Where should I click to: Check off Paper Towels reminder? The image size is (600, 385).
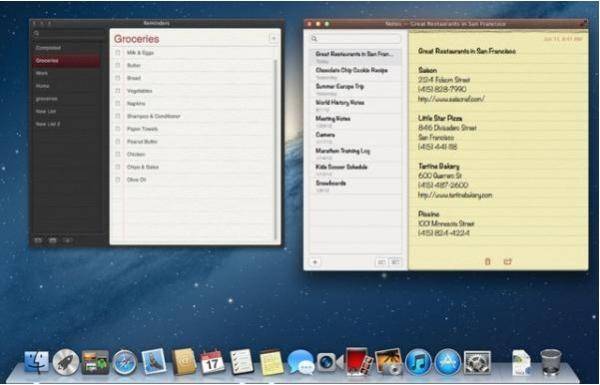118,129
